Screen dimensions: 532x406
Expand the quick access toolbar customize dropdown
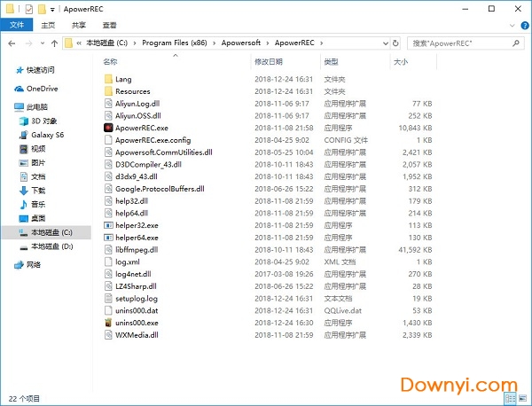[x=52, y=10]
